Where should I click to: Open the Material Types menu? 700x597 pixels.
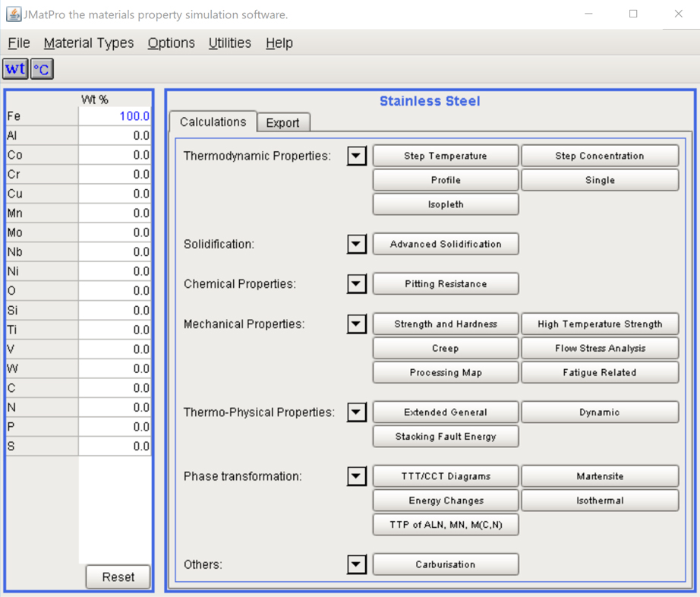(89, 43)
